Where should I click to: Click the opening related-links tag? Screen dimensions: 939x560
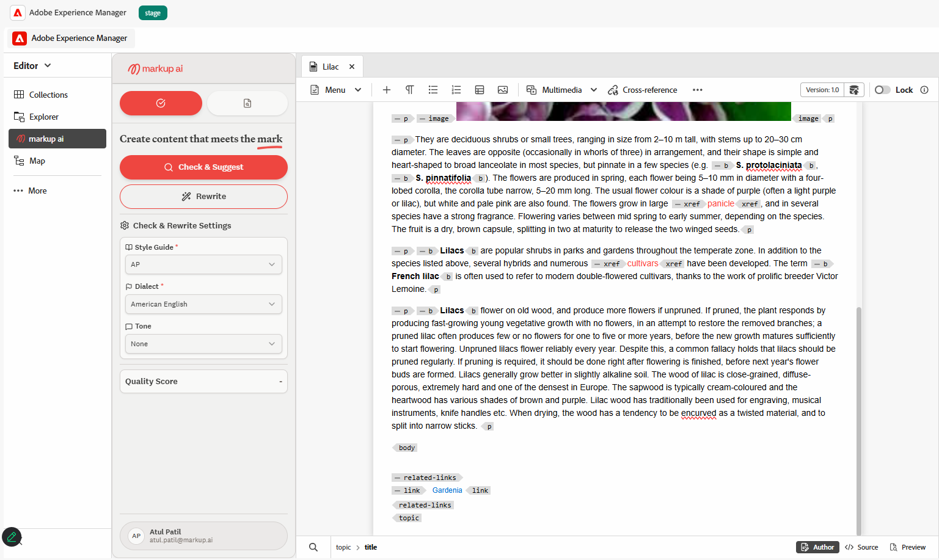coord(427,478)
